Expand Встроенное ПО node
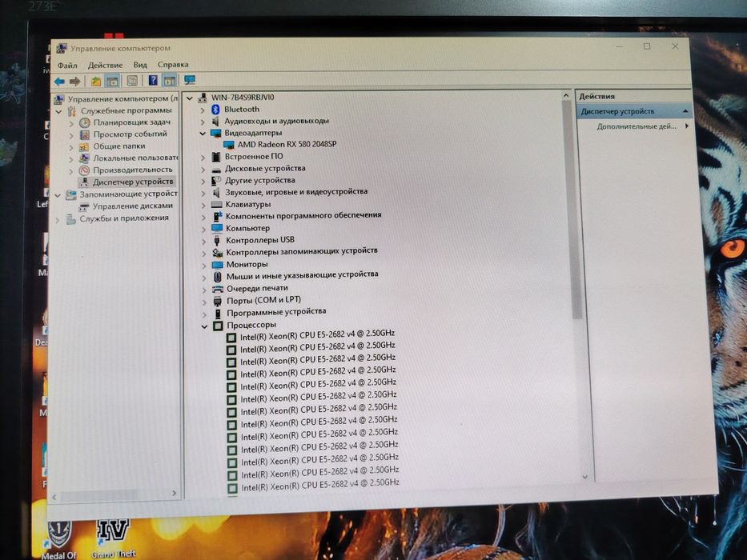 point(203,157)
